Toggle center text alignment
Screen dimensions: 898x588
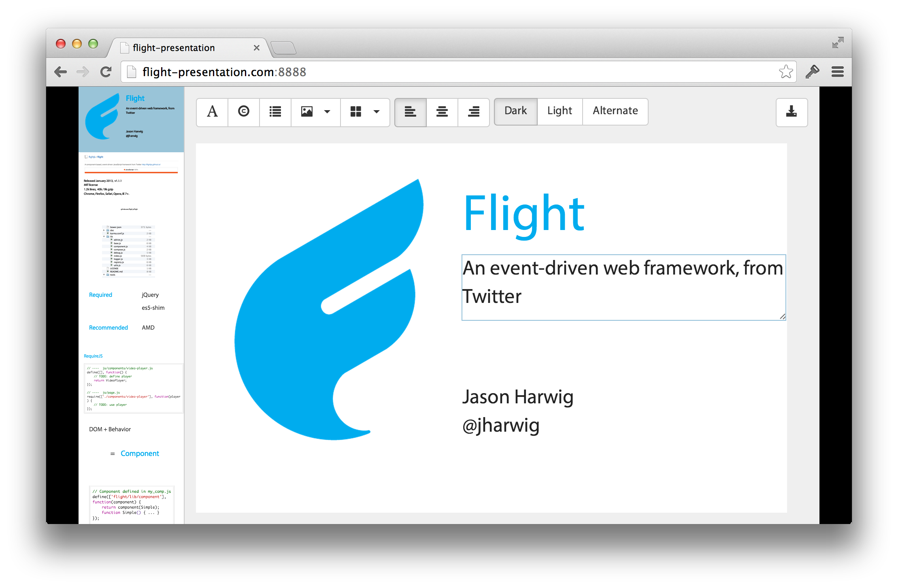coord(442,112)
